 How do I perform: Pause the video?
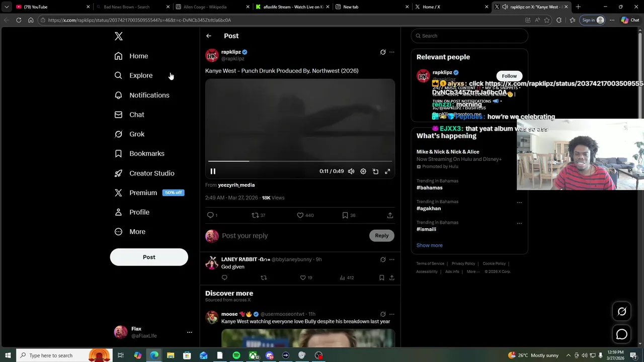(x=213, y=171)
